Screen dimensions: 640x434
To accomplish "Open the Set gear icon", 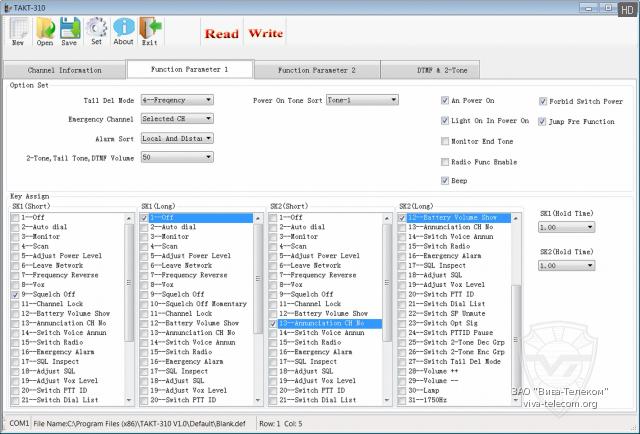I will click(96, 31).
